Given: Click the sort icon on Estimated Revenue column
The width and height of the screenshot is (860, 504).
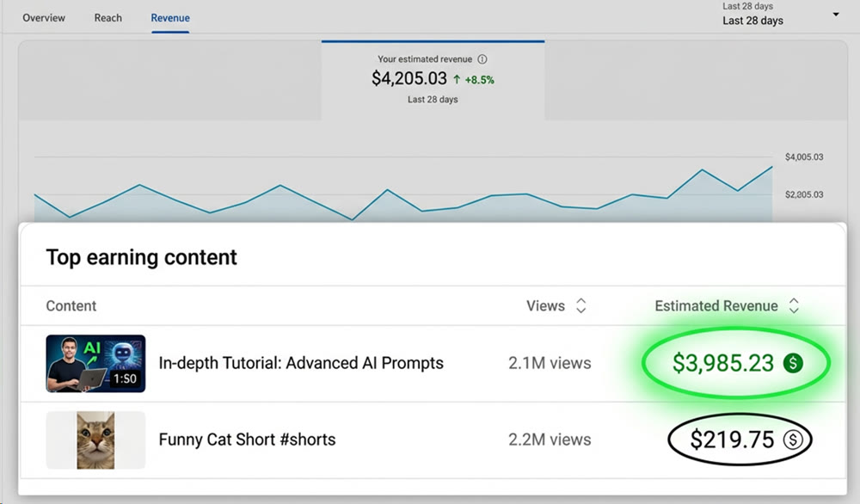Looking at the screenshot, I should [793, 305].
